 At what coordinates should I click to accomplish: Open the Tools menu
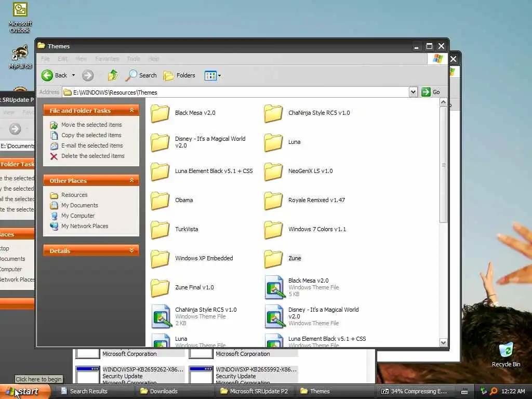[134, 59]
